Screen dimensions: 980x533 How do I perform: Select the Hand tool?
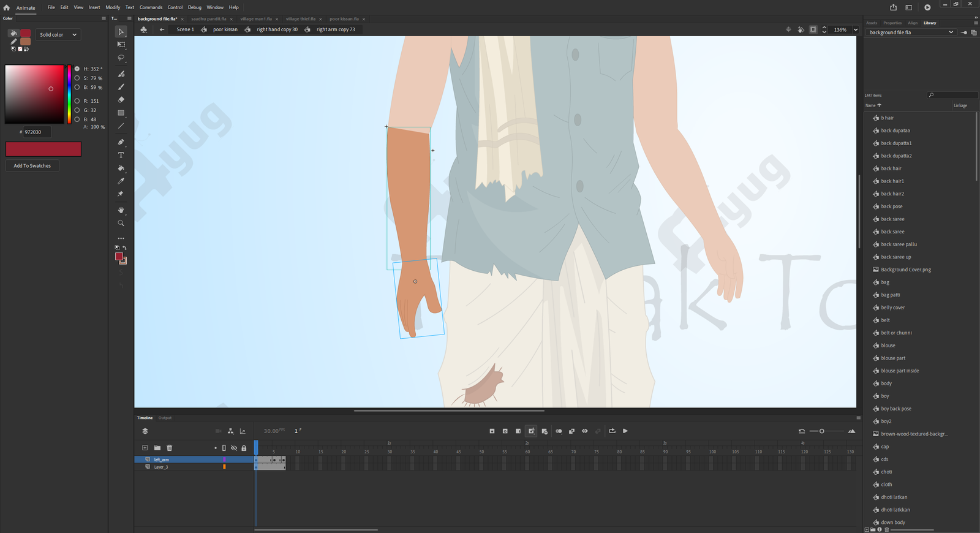(x=121, y=210)
